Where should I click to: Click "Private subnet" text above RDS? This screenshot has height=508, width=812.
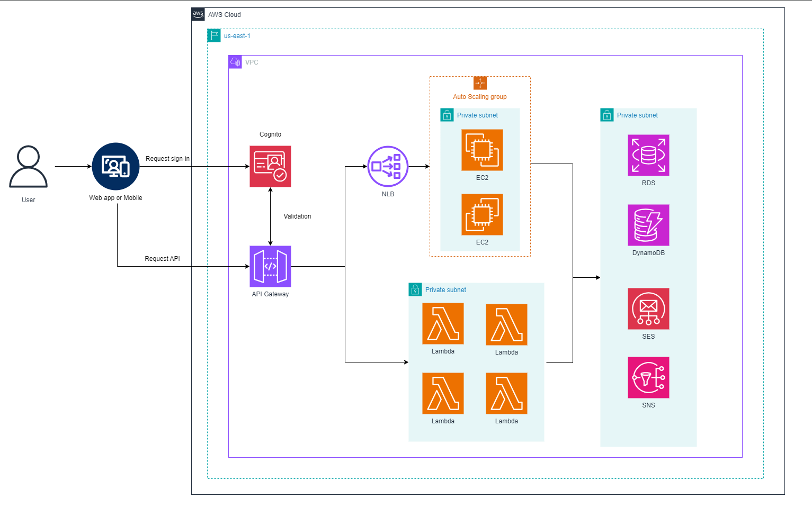637,115
